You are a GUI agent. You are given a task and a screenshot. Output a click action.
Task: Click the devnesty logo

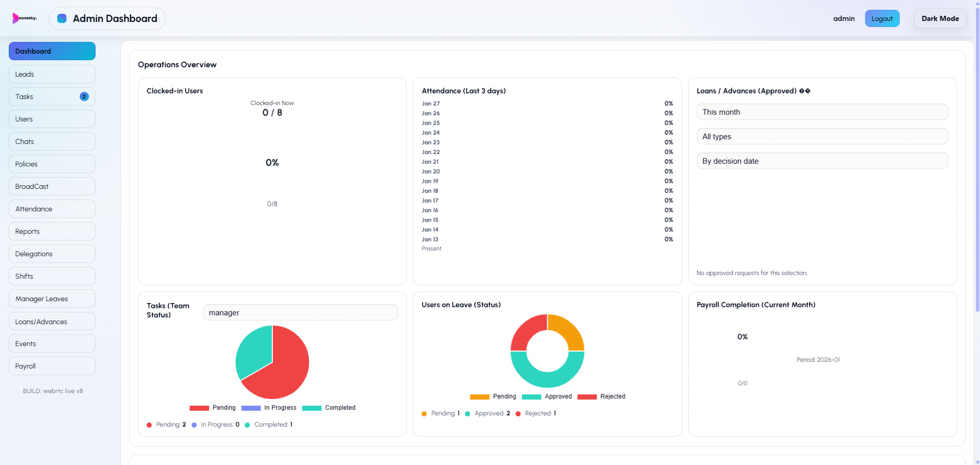point(25,18)
